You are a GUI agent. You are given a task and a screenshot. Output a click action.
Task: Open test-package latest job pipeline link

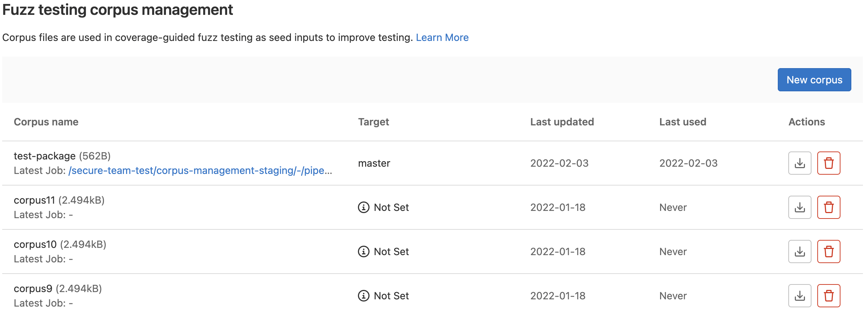(200, 171)
